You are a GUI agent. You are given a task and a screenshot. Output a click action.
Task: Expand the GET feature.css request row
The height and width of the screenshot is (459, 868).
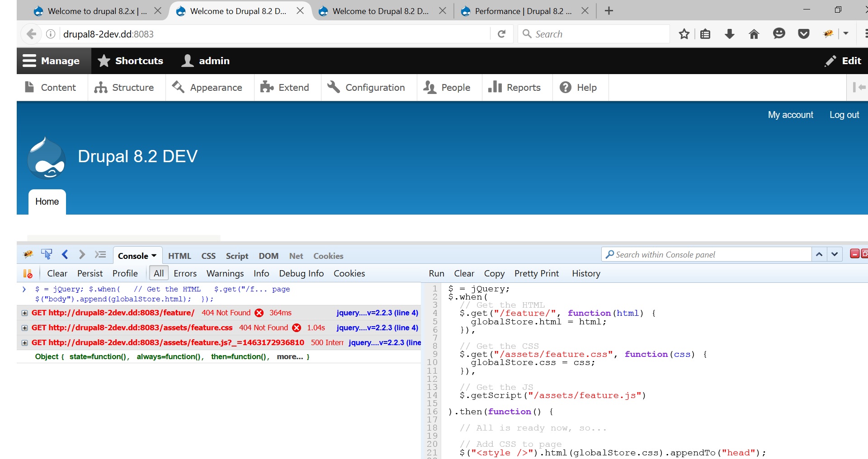[24, 328]
